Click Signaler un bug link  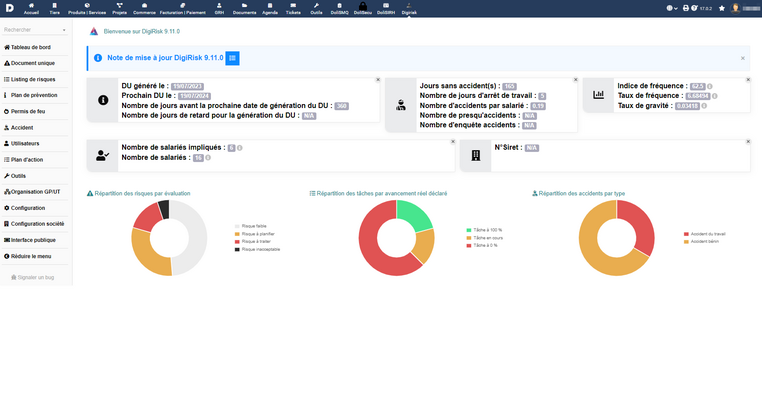coord(33,278)
